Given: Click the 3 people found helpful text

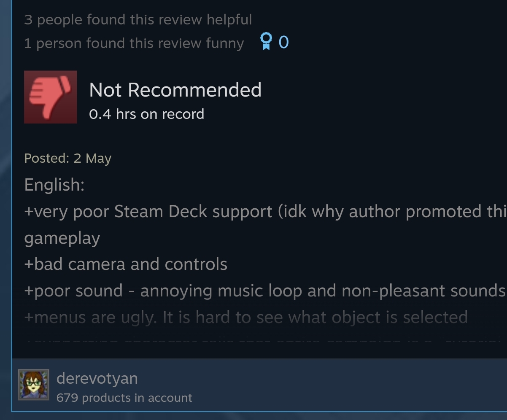Looking at the screenshot, I should pos(138,20).
